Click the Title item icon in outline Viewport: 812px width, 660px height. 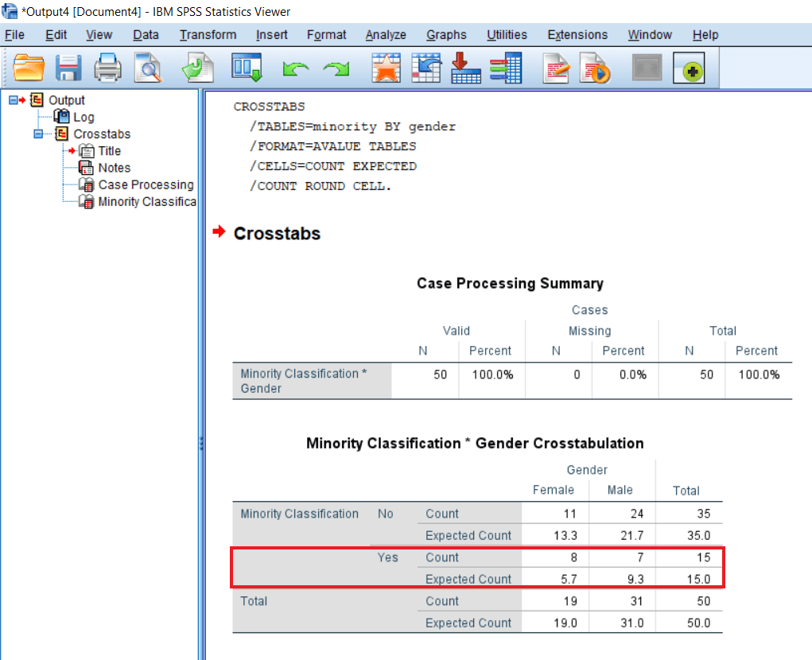click(x=87, y=150)
